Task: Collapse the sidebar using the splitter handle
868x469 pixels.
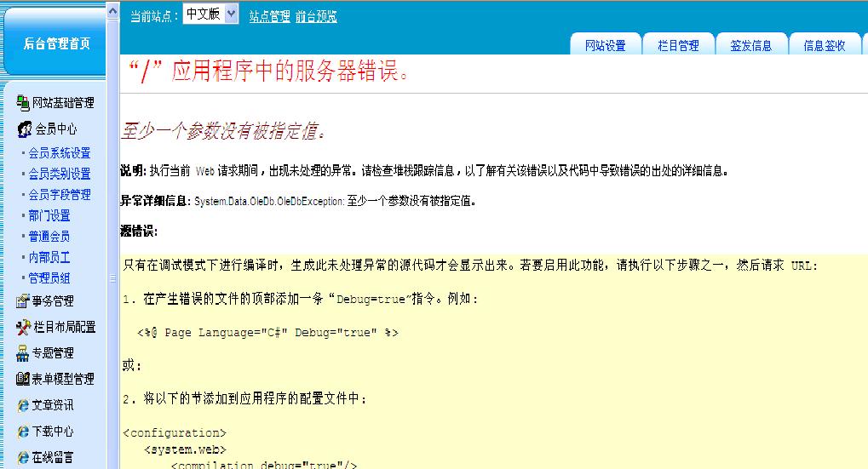Action: click(112, 277)
